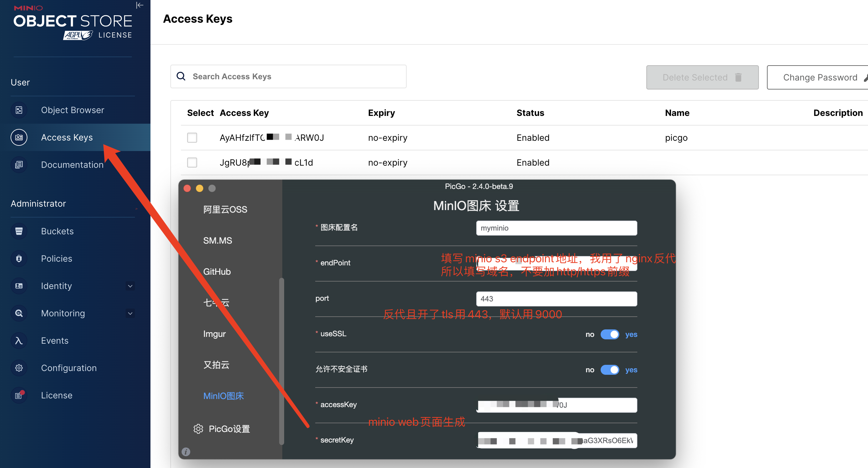Screen dimensions: 868x468
Task: Click the Policies shield icon
Action: [19, 259]
